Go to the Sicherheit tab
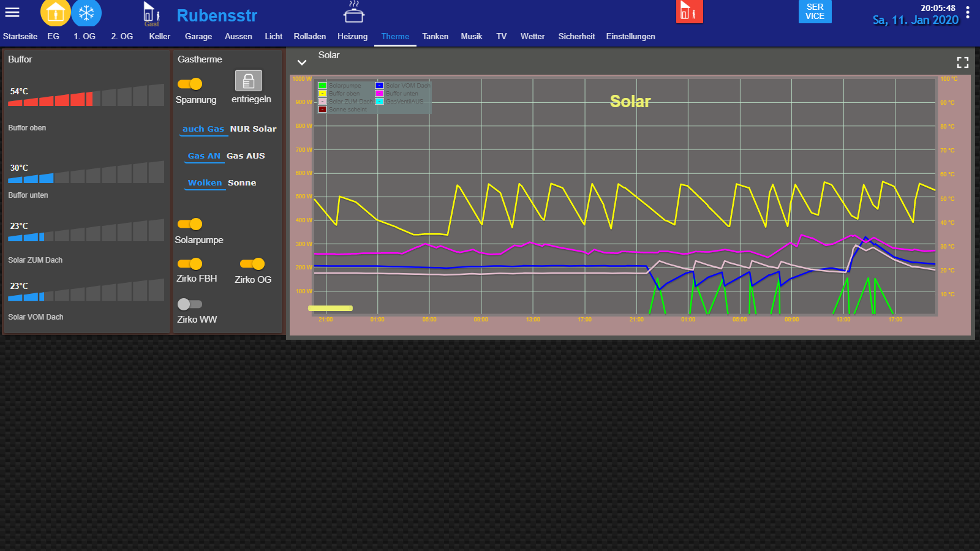 click(576, 37)
